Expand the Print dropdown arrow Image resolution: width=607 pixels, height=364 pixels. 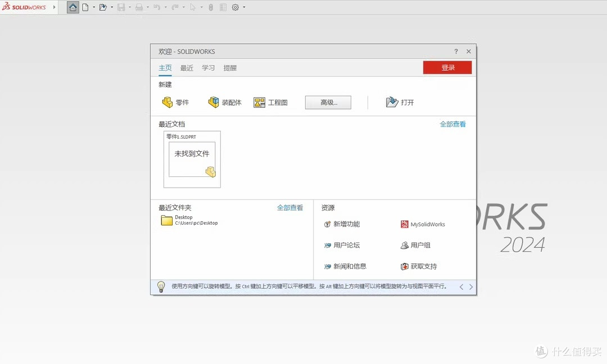[148, 7]
